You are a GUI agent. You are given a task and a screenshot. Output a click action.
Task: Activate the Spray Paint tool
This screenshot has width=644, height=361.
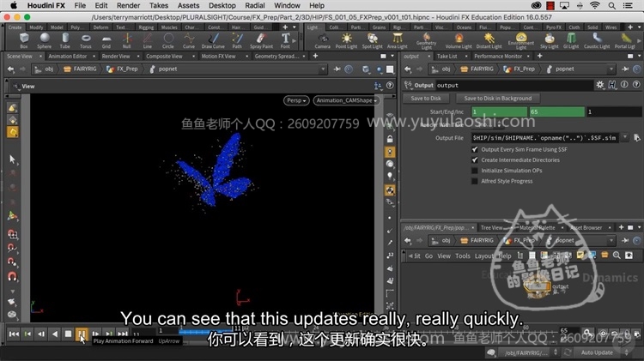point(261,40)
